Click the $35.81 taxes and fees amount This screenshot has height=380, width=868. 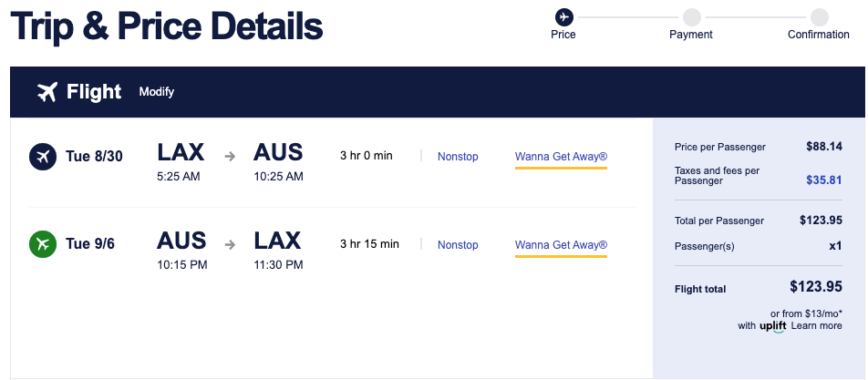point(823,180)
